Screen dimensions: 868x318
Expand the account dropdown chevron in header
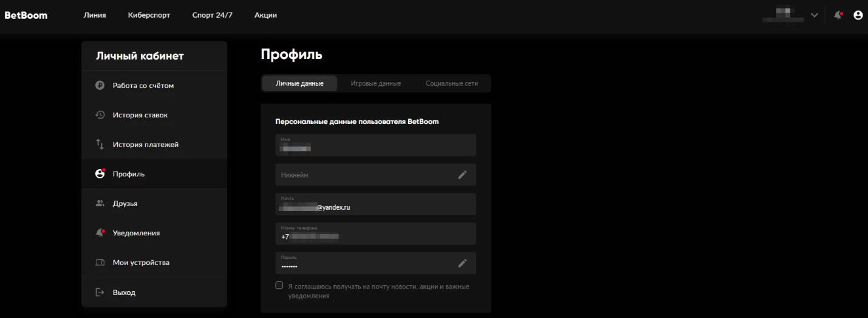pos(815,15)
